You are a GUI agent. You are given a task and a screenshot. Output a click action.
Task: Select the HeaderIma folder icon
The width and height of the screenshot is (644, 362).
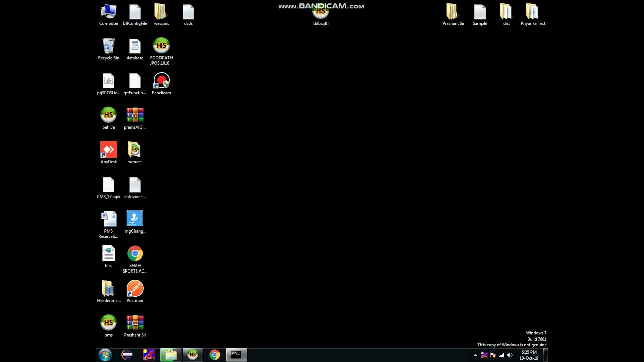[109, 292]
